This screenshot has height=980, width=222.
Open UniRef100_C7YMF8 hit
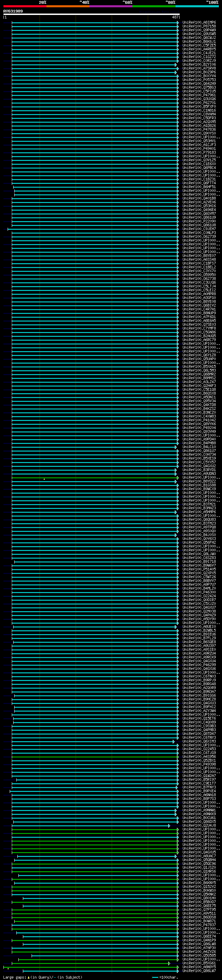pyautogui.click(x=199, y=328)
